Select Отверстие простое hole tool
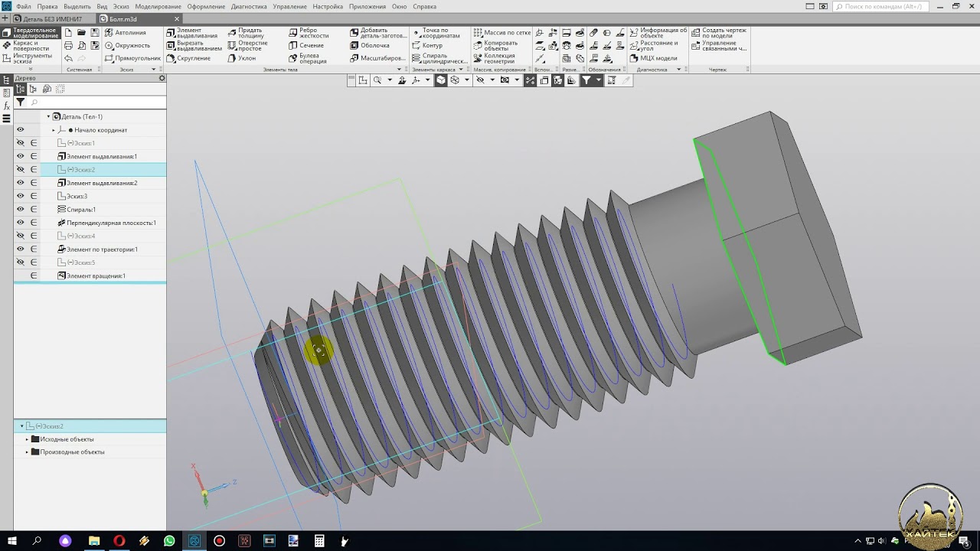 coord(247,45)
